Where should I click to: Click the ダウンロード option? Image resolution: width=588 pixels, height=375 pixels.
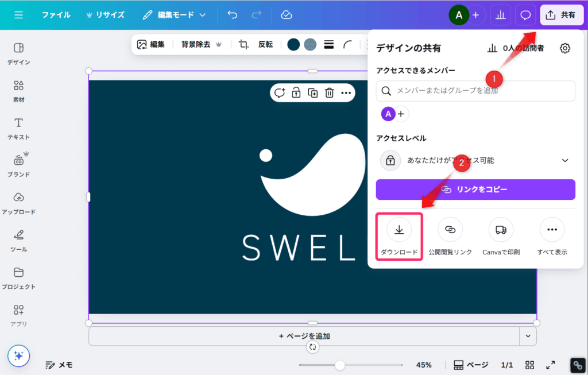[400, 237]
